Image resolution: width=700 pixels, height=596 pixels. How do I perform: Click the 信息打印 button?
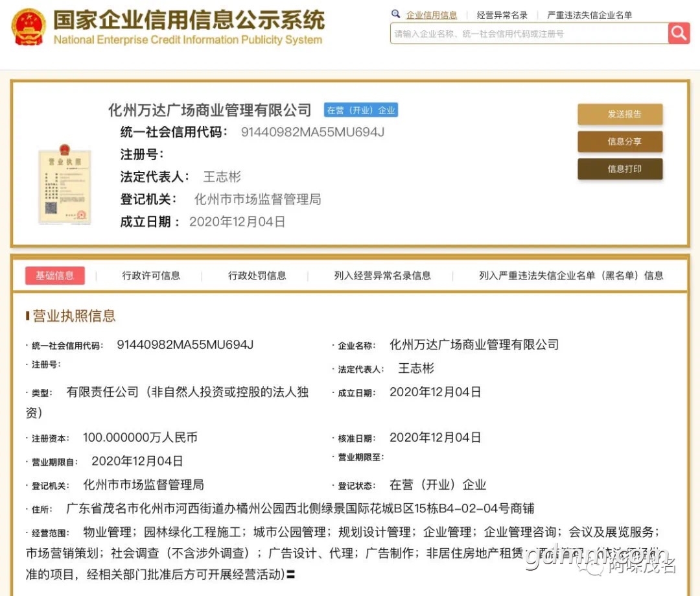(620, 169)
